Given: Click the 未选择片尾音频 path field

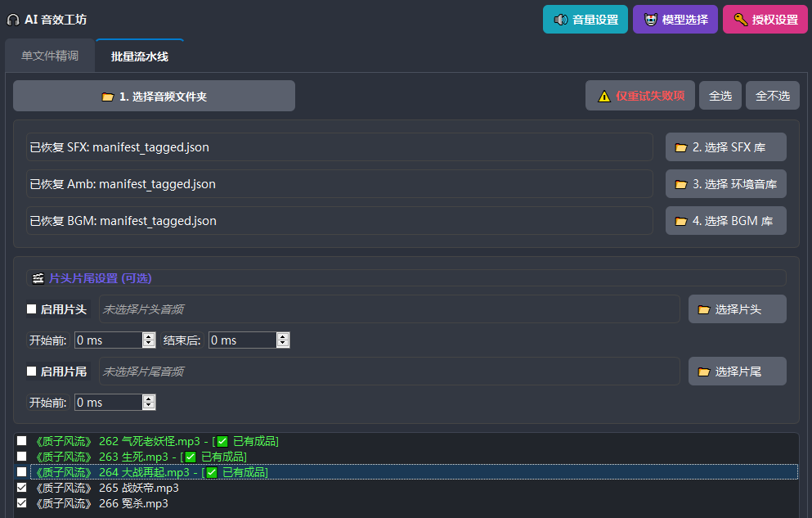Looking at the screenshot, I should click(x=389, y=372).
